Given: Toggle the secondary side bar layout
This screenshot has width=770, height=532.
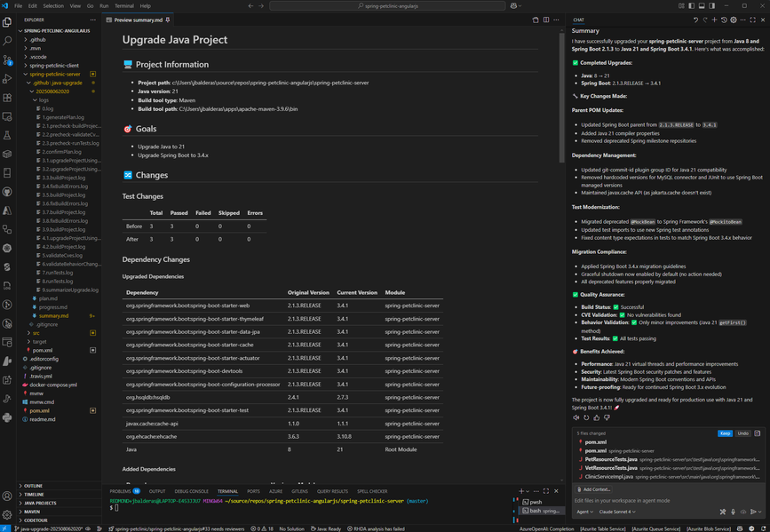Looking at the screenshot, I should pos(712,6).
